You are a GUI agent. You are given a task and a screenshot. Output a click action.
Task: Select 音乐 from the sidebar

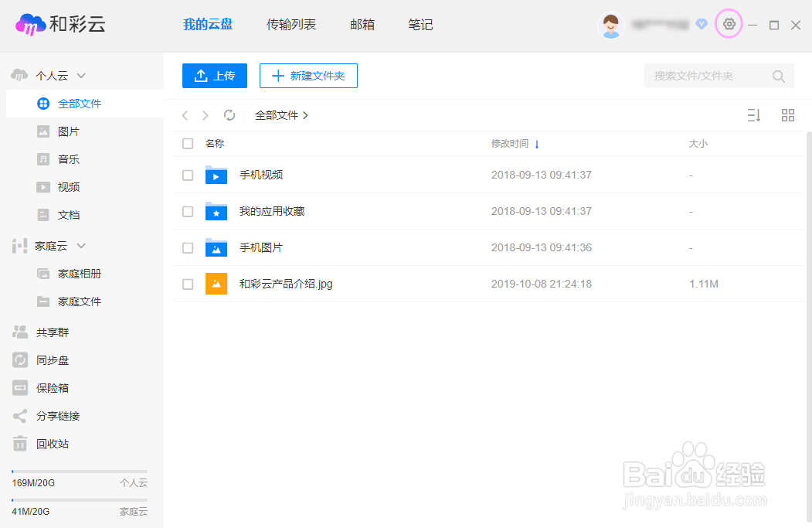pyautogui.click(x=68, y=158)
